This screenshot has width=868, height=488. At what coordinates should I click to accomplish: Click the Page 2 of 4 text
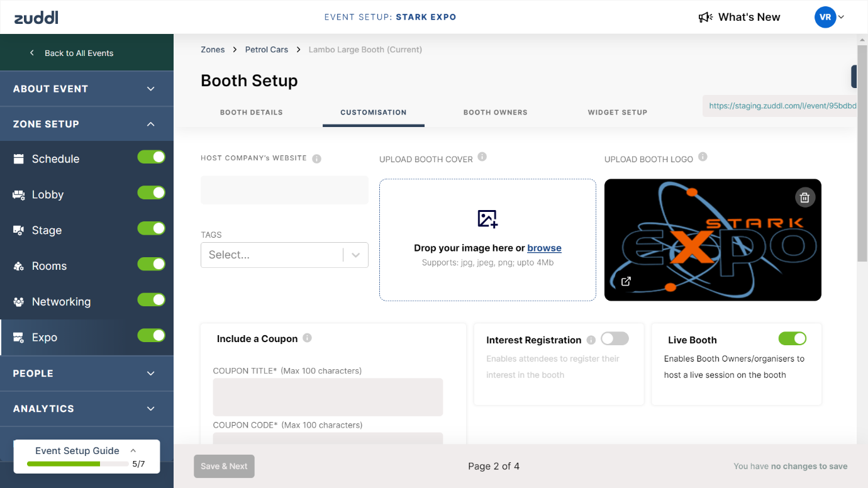[494, 466]
